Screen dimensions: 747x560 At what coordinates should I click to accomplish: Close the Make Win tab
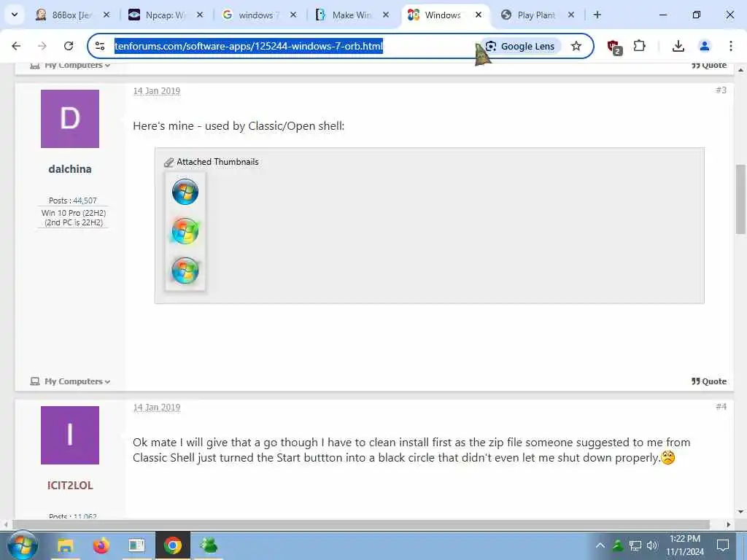coord(386,15)
